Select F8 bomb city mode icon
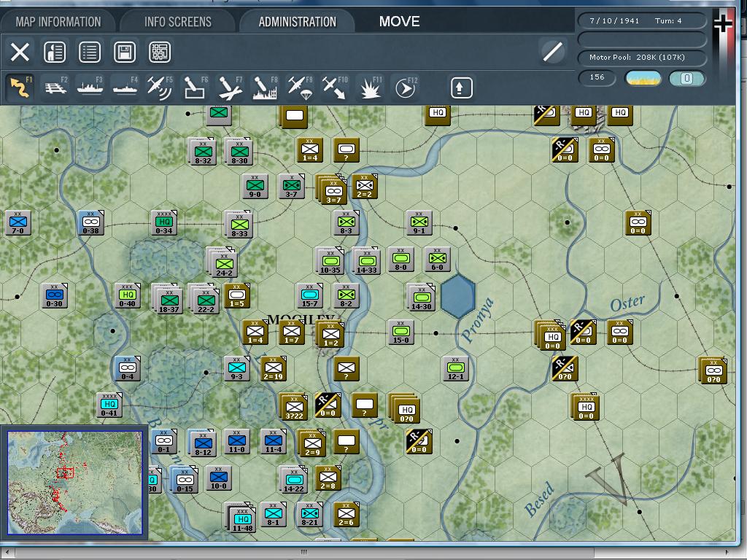 tap(265, 87)
